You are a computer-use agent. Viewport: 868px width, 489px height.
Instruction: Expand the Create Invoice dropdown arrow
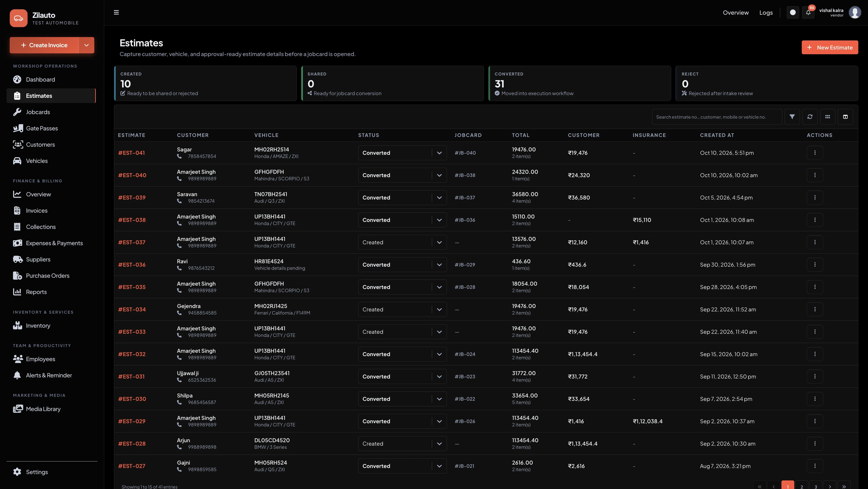pos(87,45)
